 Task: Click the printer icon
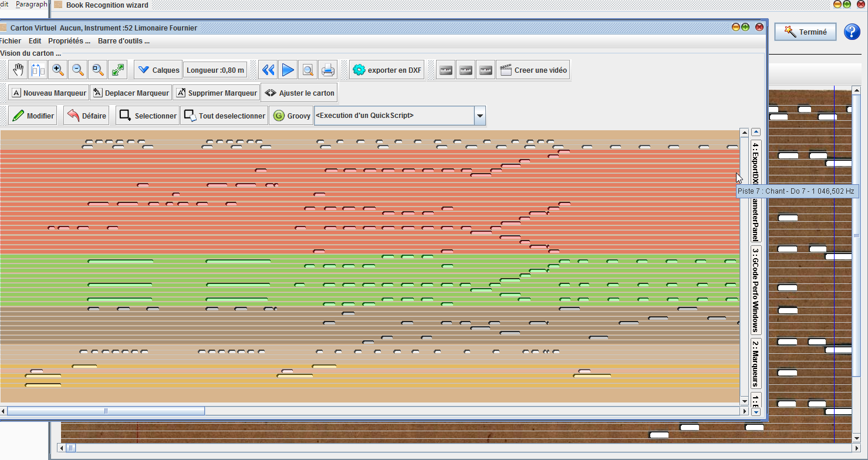click(x=328, y=70)
